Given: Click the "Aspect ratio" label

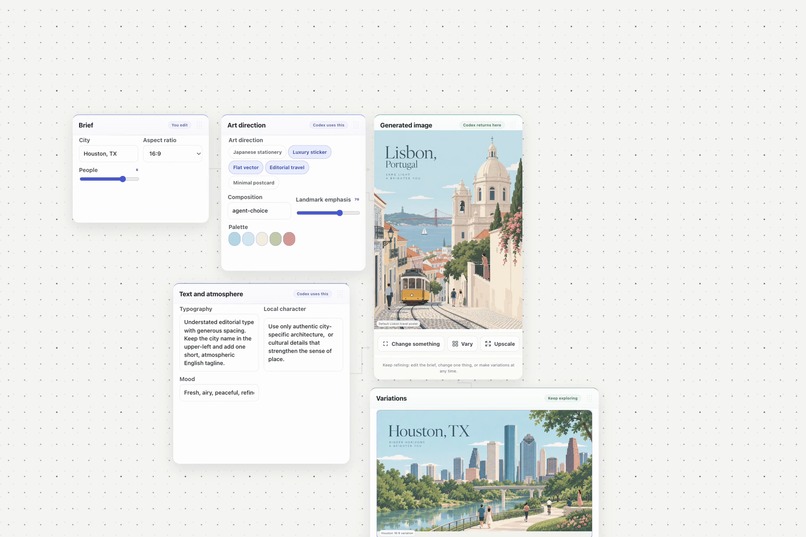Looking at the screenshot, I should [159, 140].
